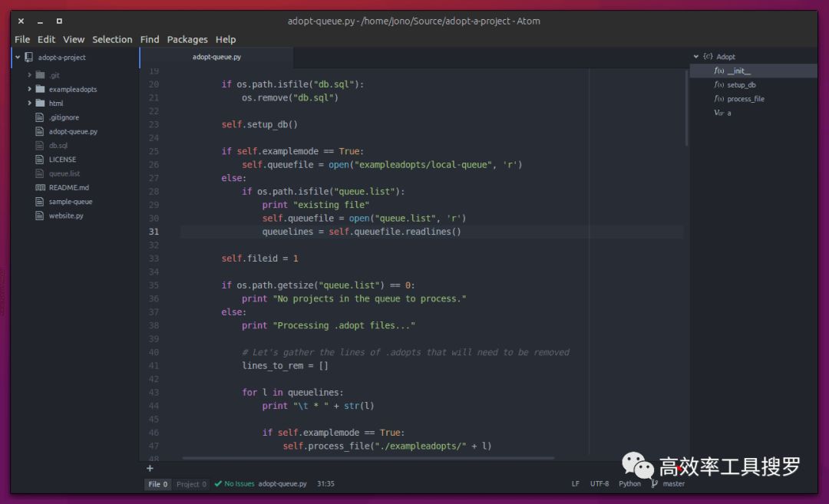Click the No Issues green checkmark icon
This screenshot has height=504, width=829.
[x=218, y=483]
